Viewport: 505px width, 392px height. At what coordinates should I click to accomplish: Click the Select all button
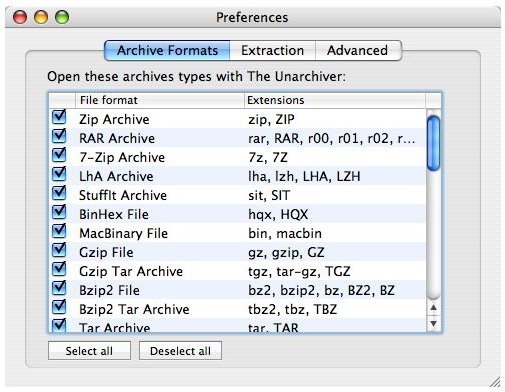coord(89,351)
